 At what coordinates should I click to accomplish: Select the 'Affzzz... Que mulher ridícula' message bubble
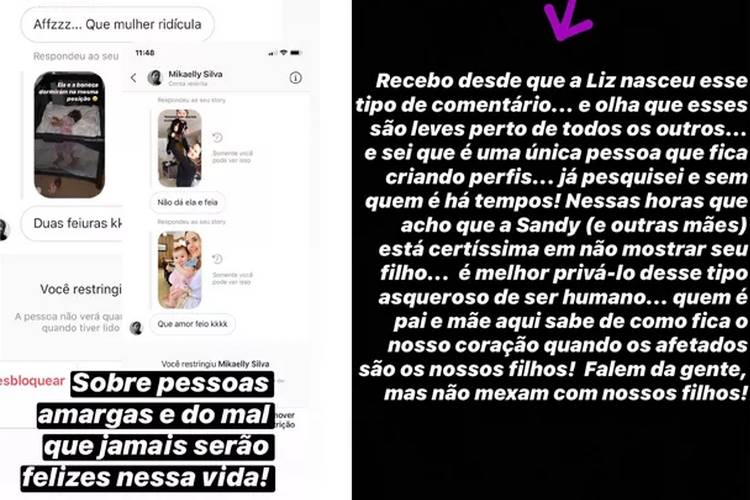(x=117, y=24)
